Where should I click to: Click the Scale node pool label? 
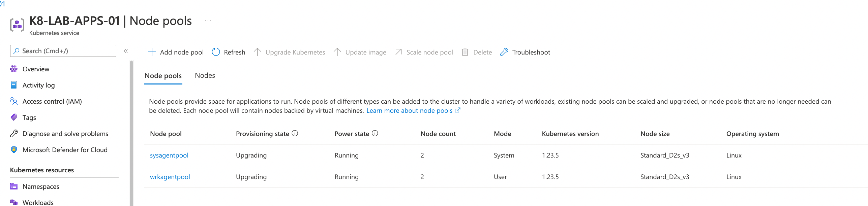tap(430, 52)
